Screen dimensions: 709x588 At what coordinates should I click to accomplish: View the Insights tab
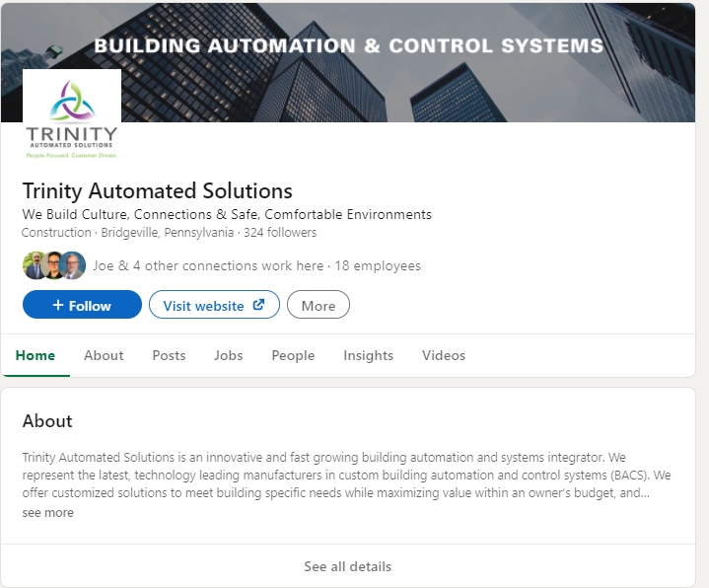[369, 355]
